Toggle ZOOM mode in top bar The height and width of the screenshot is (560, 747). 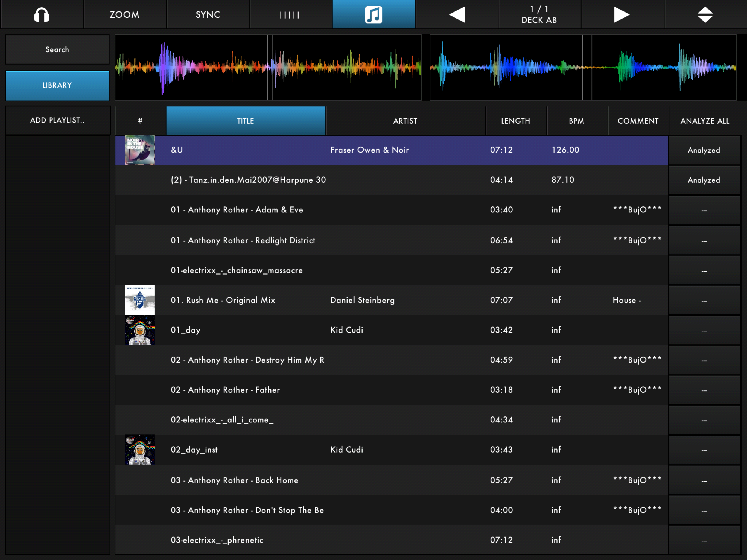click(x=125, y=14)
